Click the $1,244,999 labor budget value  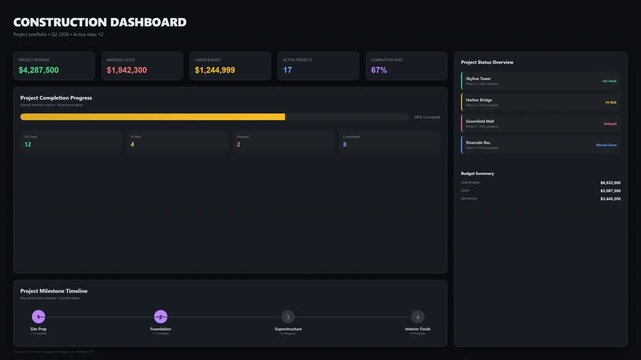(215, 70)
